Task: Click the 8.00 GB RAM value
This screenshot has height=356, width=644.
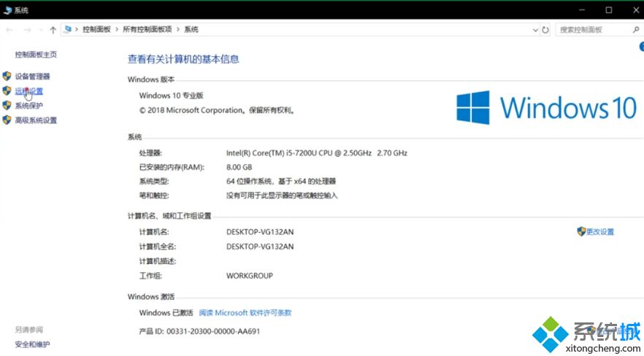Action: click(239, 167)
